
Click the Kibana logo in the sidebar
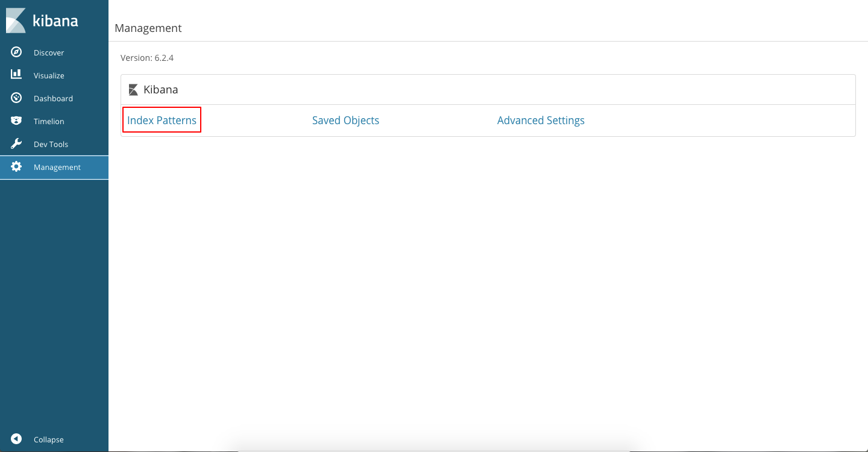(x=42, y=20)
